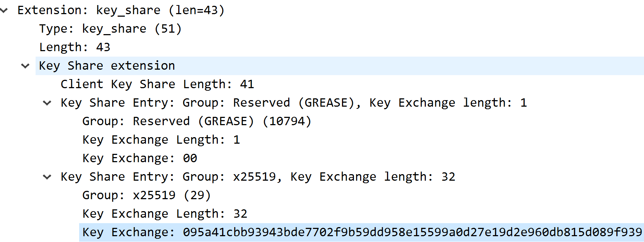
Task: Select Key Exchange Length: 32 line
Action: click(165, 214)
